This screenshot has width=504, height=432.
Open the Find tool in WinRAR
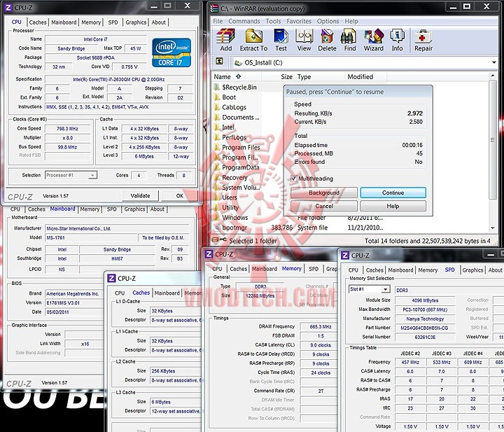click(x=350, y=40)
